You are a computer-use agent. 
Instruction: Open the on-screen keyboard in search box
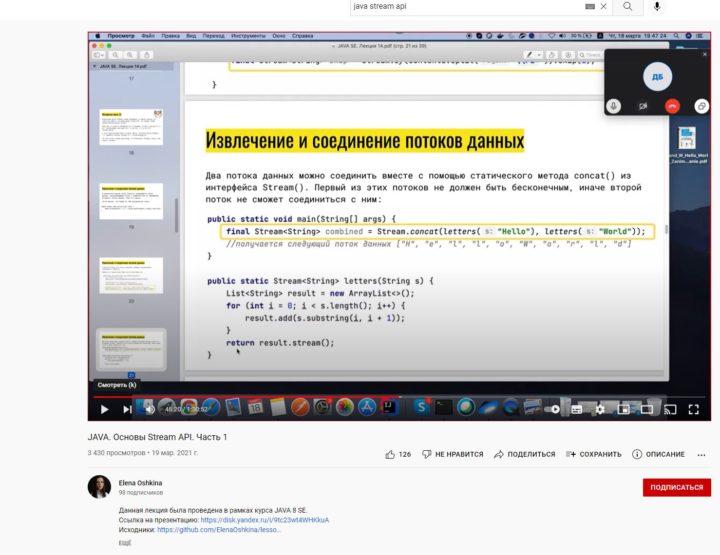[590, 6]
